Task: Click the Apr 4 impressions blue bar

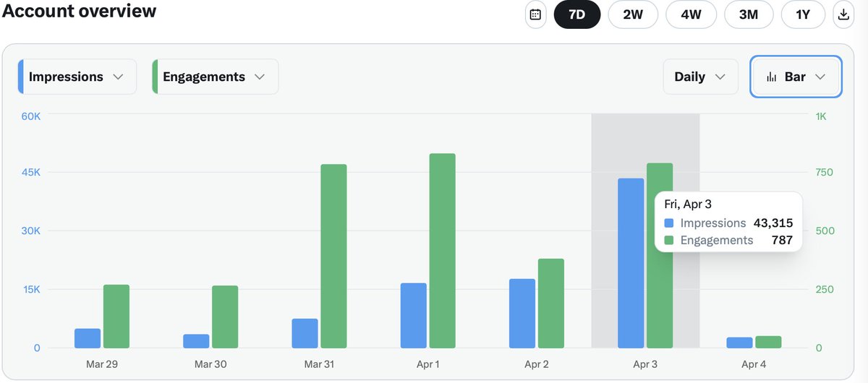Action: tap(739, 343)
